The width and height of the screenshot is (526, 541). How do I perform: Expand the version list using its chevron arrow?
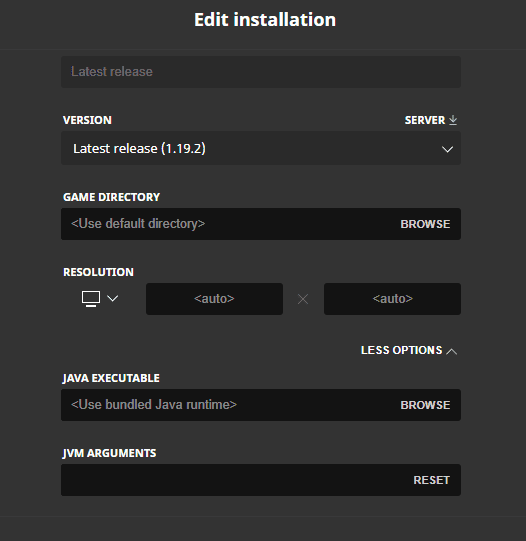pos(447,149)
